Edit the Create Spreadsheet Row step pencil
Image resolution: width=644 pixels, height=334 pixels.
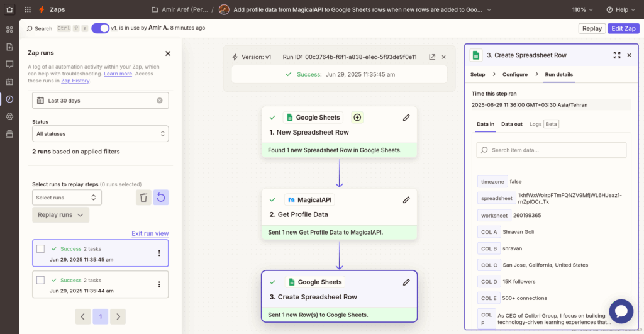(x=406, y=282)
